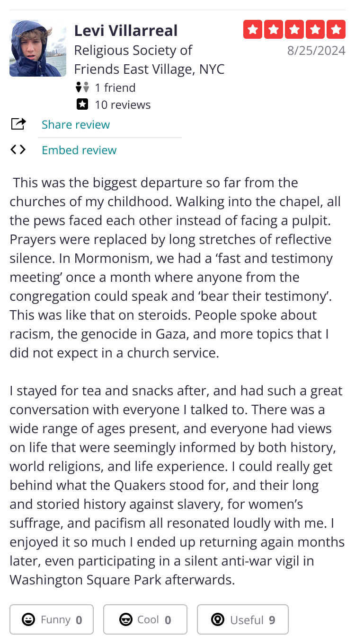Click the 10 reviews count text
355x644 pixels.
[123, 104]
